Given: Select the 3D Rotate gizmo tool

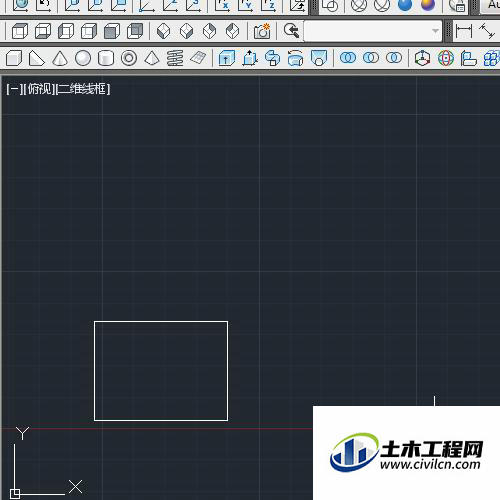Looking at the screenshot, I should pyautogui.click(x=446, y=58).
